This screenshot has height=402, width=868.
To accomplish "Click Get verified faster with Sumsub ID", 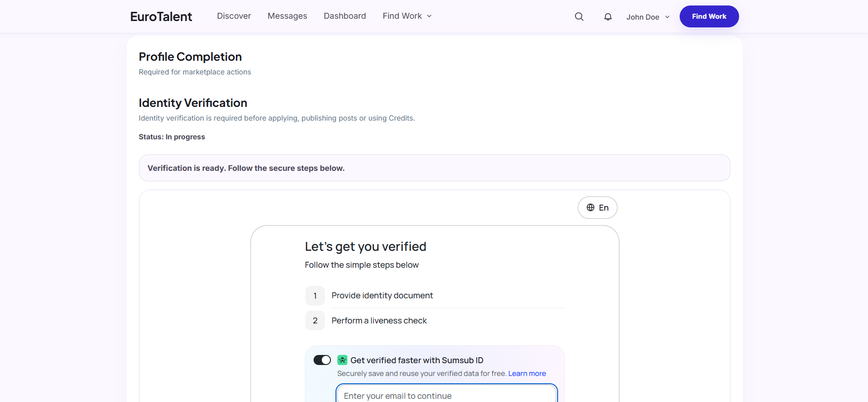I will (417, 360).
